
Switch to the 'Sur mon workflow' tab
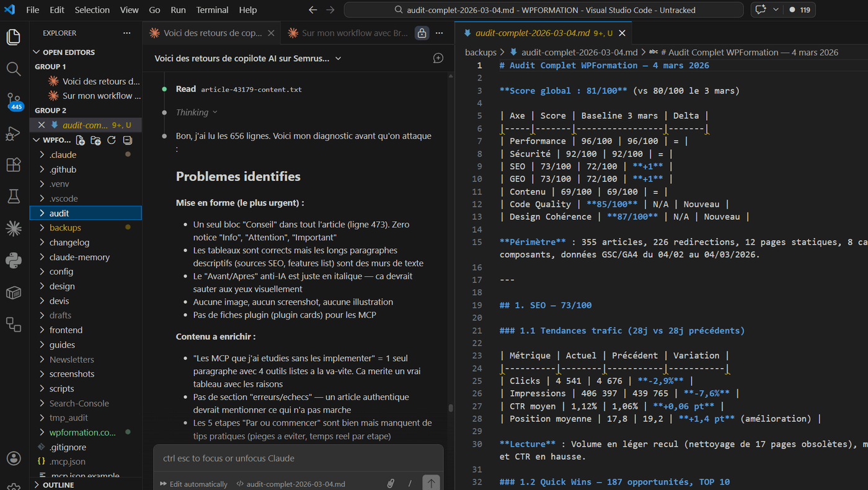pyautogui.click(x=353, y=32)
